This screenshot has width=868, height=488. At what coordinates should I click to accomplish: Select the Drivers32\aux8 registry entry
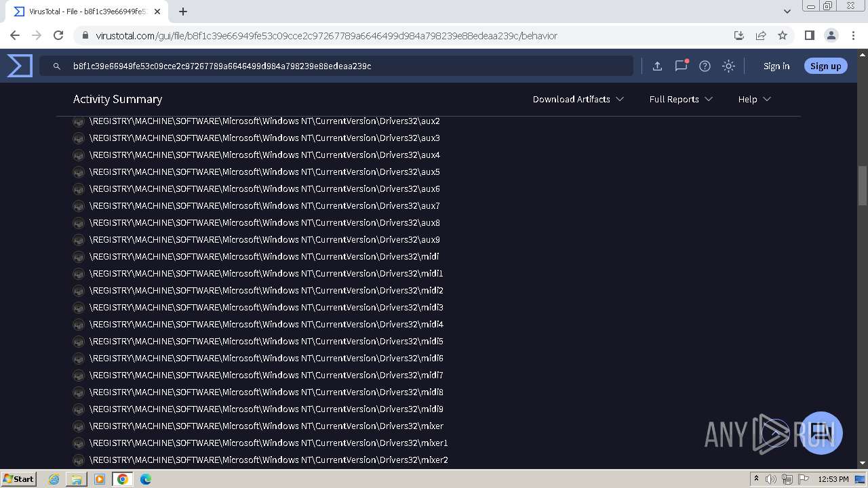pyautogui.click(x=264, y=223)
